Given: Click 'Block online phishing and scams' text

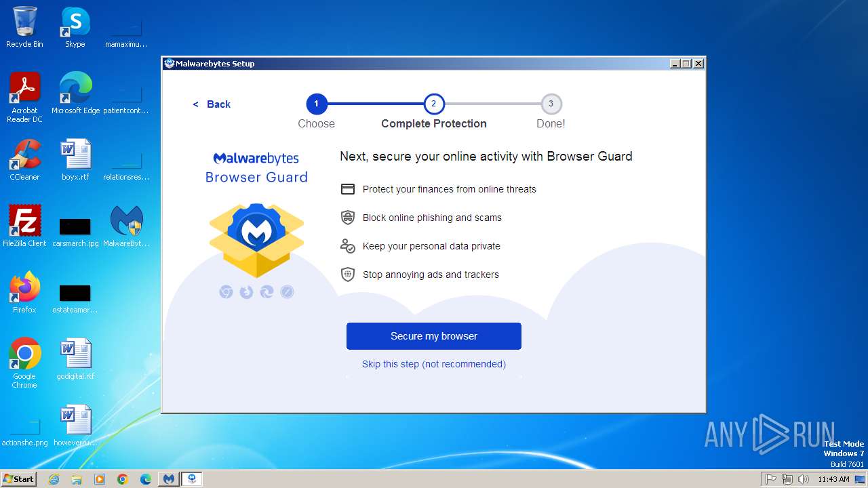Looking at the screenshot, I should (432, 218).
